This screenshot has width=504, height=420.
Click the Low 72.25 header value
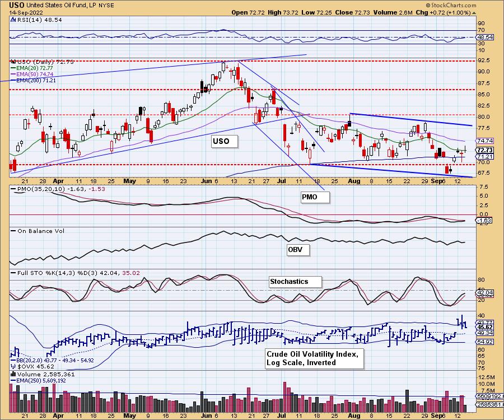click(x=316, y=12)
